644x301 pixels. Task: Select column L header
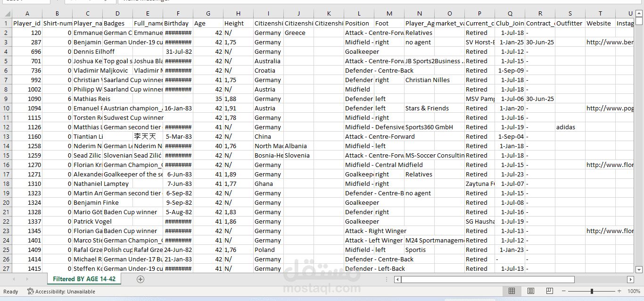pos(359,14)
